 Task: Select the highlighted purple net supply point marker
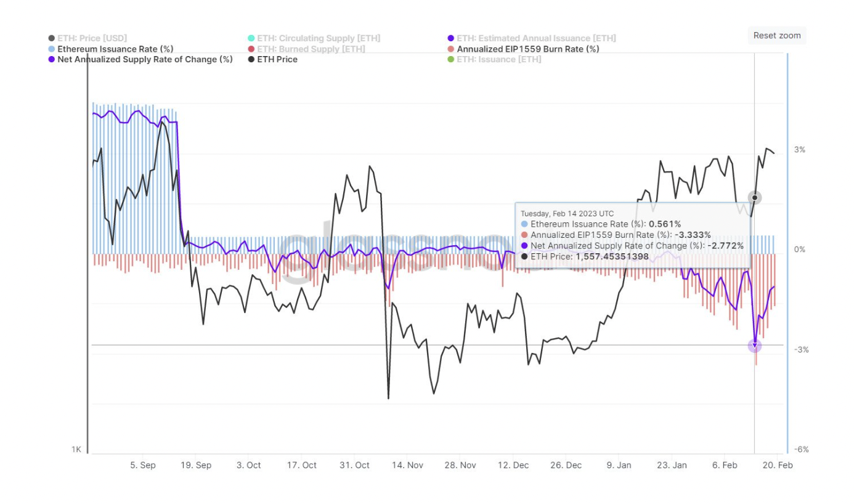tap(755, 346)
